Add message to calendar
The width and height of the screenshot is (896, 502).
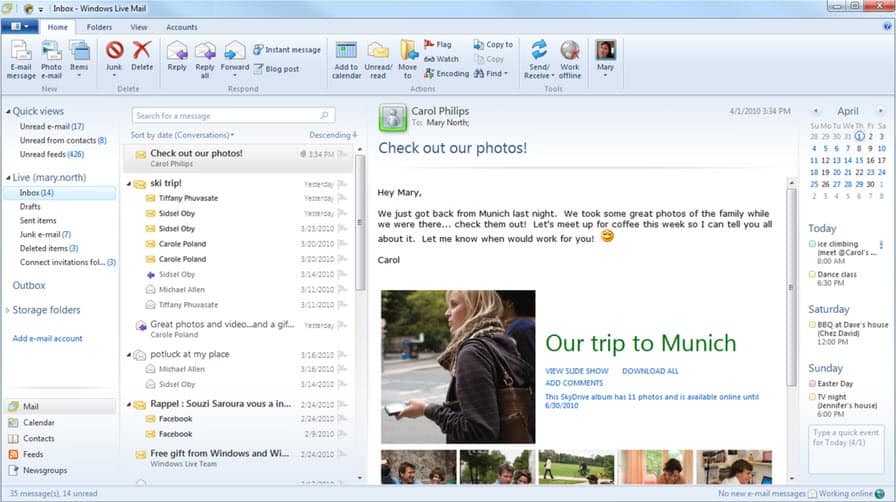(x=346, y=60)
